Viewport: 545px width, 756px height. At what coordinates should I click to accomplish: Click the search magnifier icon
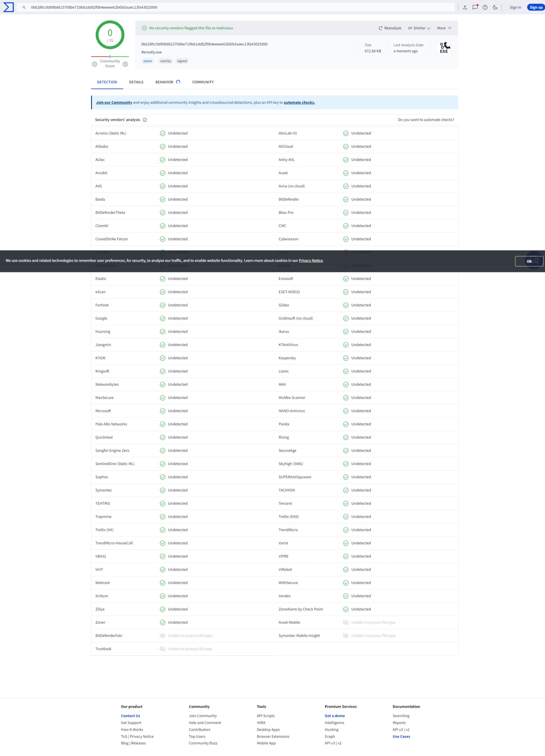[x=24, y=7]
